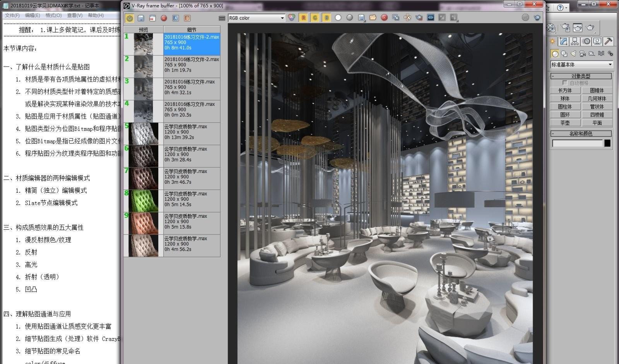The image size is (619, 364).
Task: Toggle monochromatic mode gray circle
Action: coord(350,17)
